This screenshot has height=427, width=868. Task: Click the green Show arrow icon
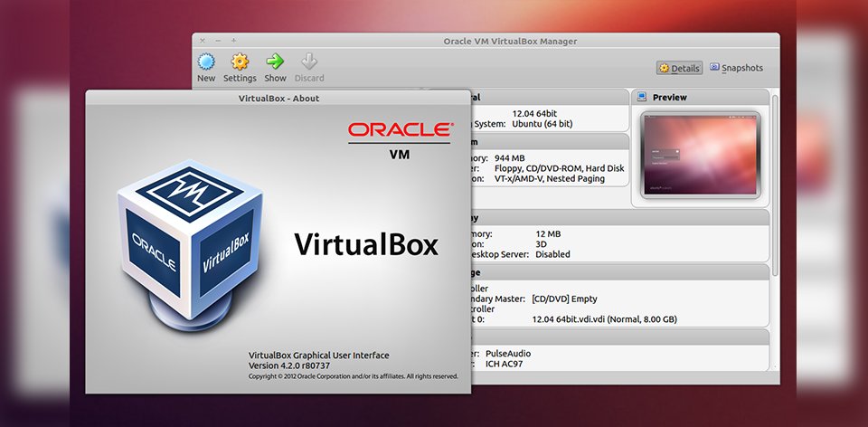click(275, 61)
